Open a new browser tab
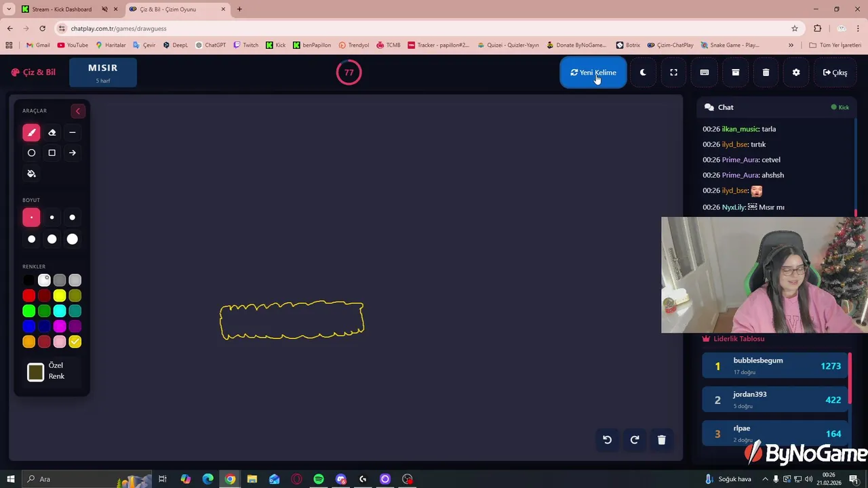This screenshot has width=868, height=488. (239, 9)
